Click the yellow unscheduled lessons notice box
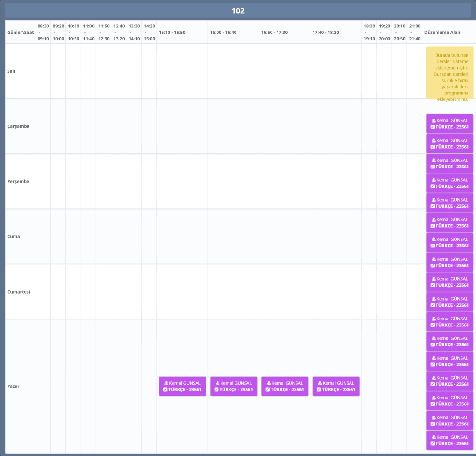Screen dimensions: 476x456 pos(450,73)
